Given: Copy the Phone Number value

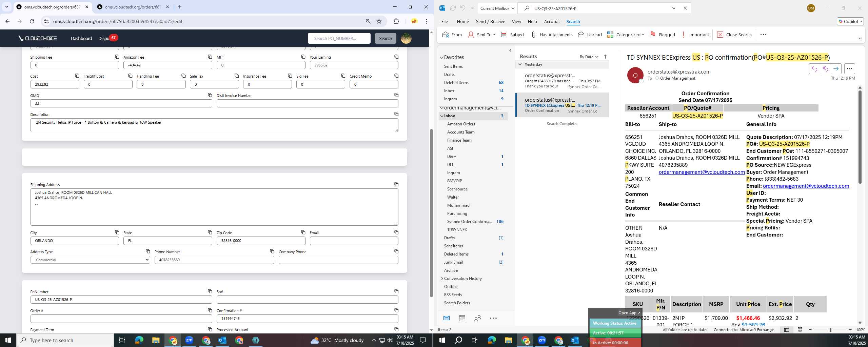Looking at the screenshot, I should (272, 251).
